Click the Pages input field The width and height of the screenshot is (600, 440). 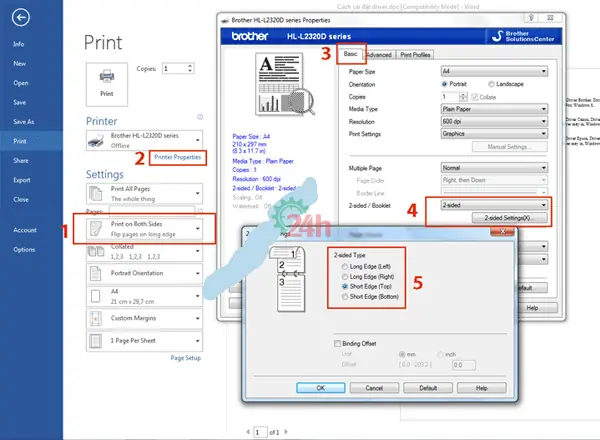(x=152, y=211)
